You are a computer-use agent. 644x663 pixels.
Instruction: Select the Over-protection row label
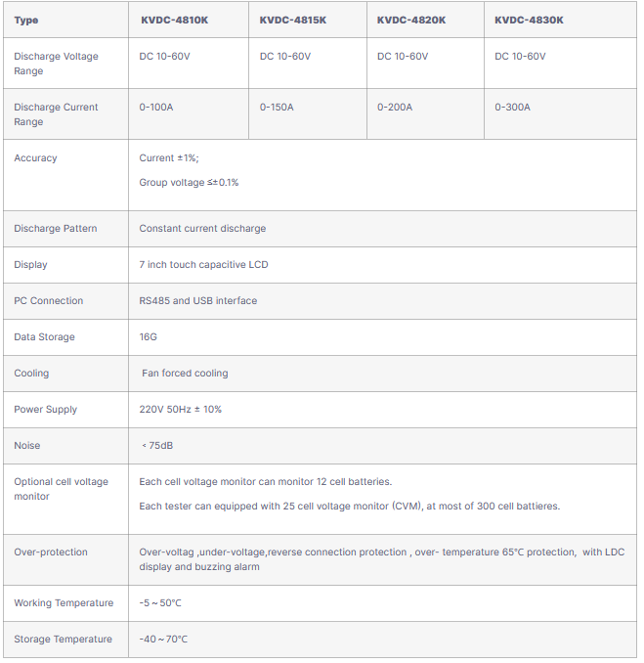51,552
